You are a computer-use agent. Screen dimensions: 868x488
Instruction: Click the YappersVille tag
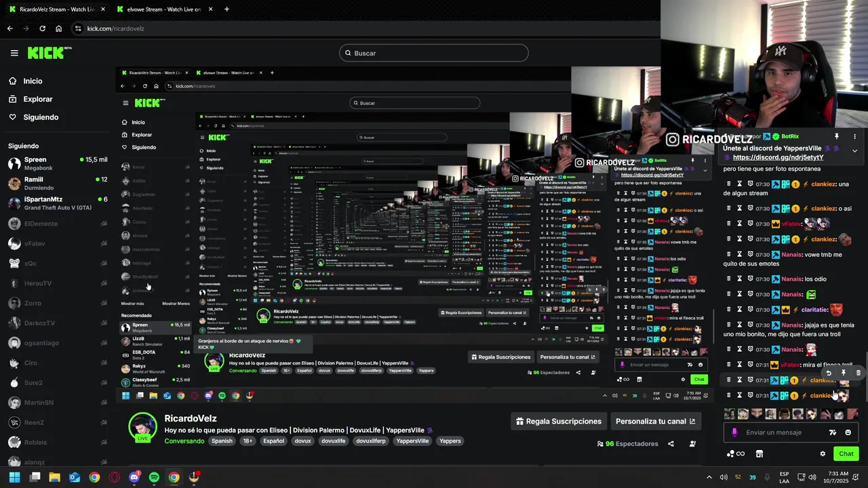pyautogui.click(x=412, y=441)
